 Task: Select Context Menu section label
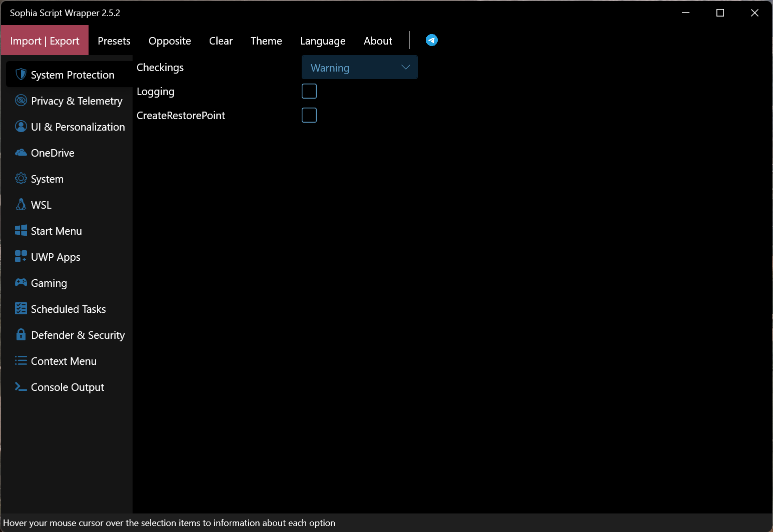[64, 361]
